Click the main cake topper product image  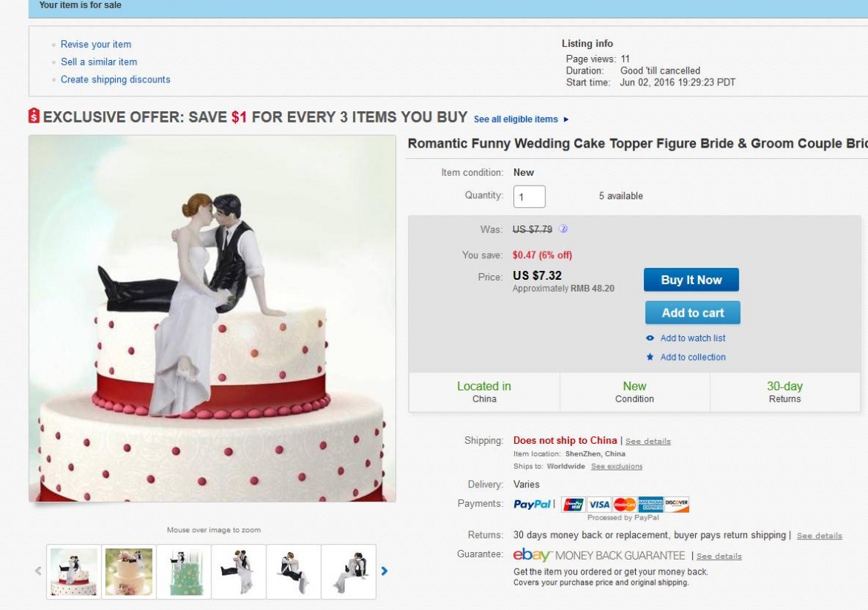(x=212, y=318)
